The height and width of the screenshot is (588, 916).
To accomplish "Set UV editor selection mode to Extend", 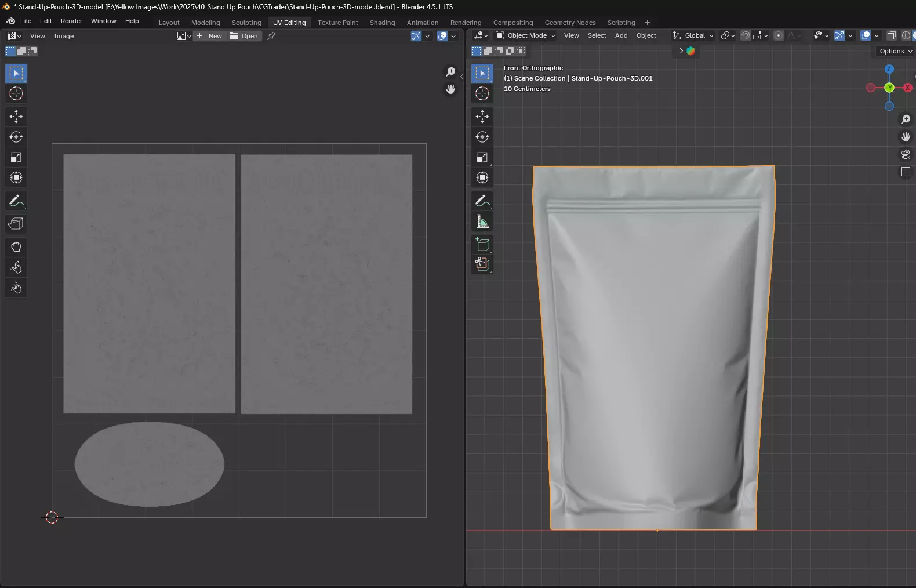I will 21,51.
